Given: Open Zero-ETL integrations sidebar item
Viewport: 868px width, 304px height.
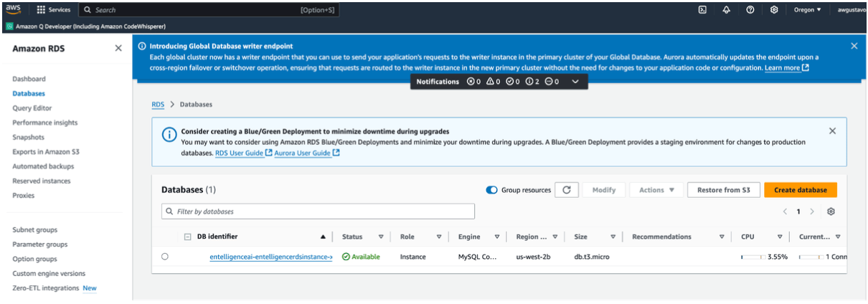Looking at the screenshot, I should 46,288.
